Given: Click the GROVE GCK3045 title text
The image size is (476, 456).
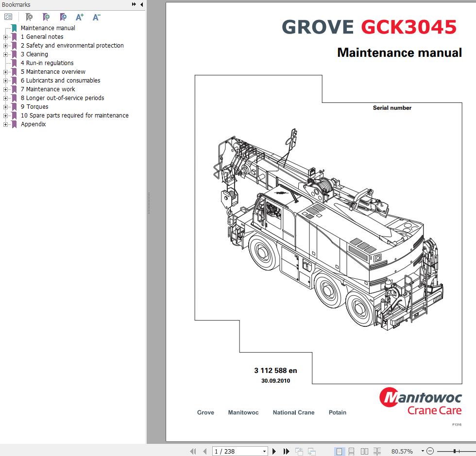Looking at the screenshot, I should click(x=369, y=27).
